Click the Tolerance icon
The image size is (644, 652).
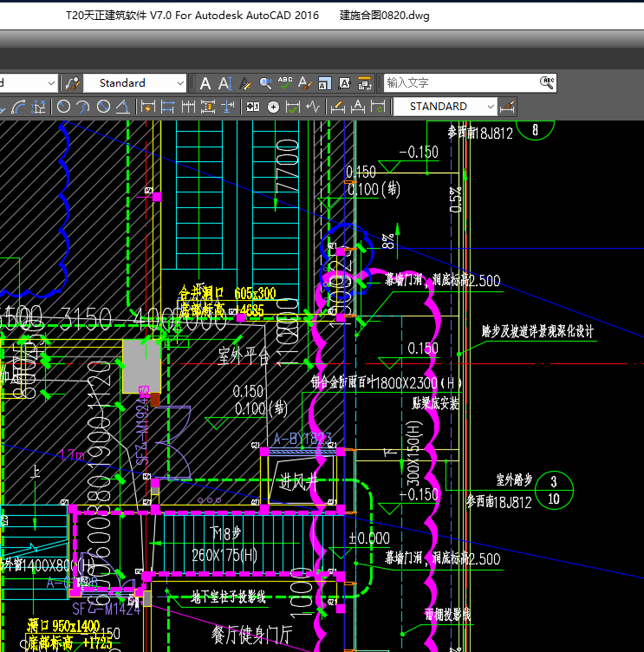[x=253, y=107]
